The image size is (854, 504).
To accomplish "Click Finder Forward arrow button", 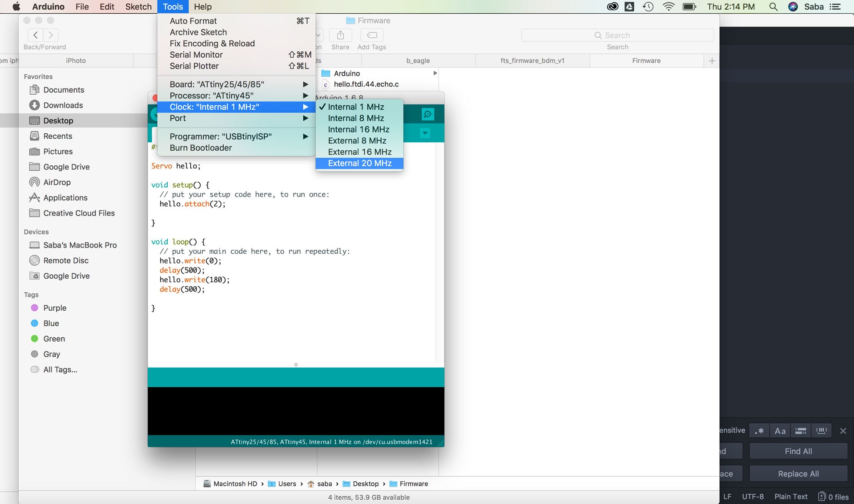I will pyautogui.click(x=51, y=35).
